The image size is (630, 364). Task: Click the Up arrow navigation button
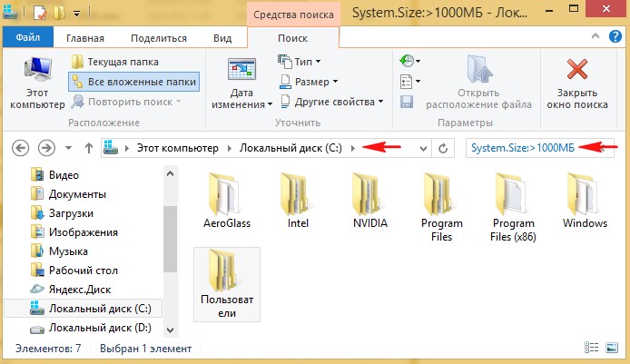(x=88, y=148)
